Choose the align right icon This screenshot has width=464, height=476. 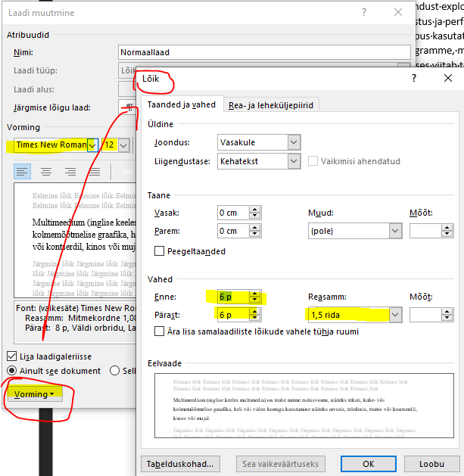(70, 173)
